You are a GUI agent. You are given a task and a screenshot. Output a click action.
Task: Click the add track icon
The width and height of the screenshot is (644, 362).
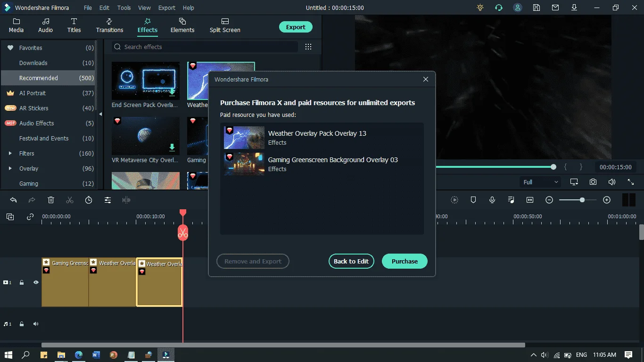tap(10, 217)
